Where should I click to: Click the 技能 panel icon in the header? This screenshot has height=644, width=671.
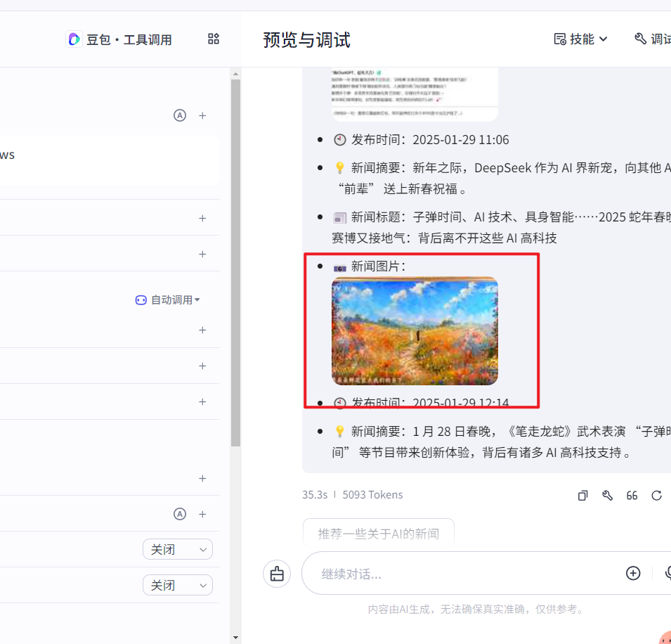pyautogui.click(x=560, y=39)
